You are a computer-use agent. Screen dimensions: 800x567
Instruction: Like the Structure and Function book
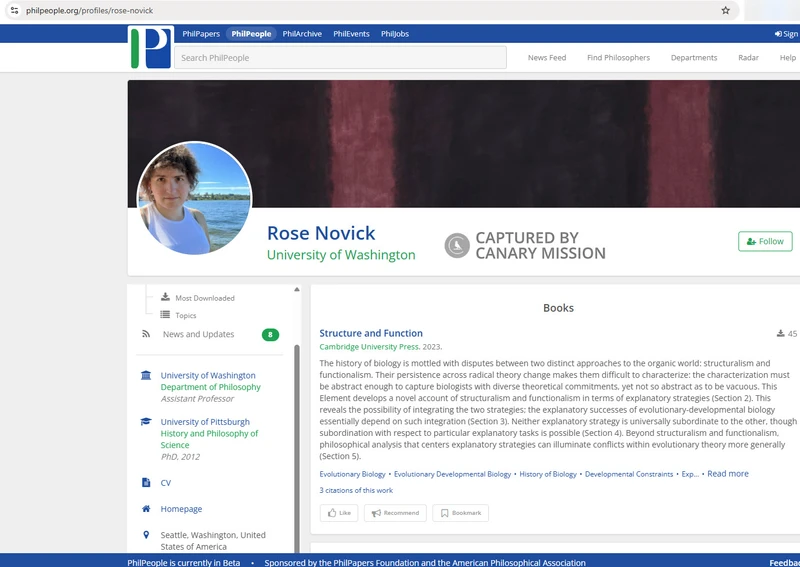pos(339,513)
